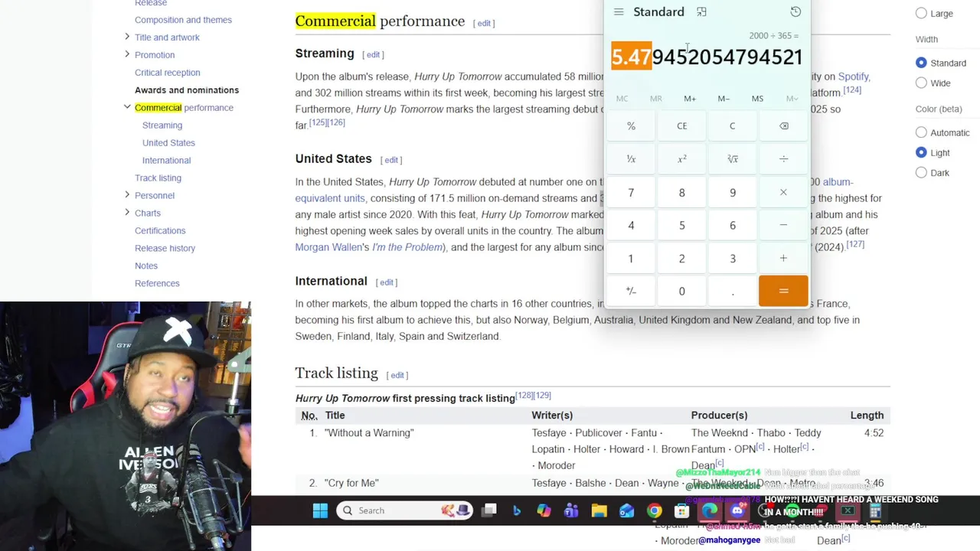Open Google Chrome from taskbar
980x551 pixels.
(x=654, y=510)
